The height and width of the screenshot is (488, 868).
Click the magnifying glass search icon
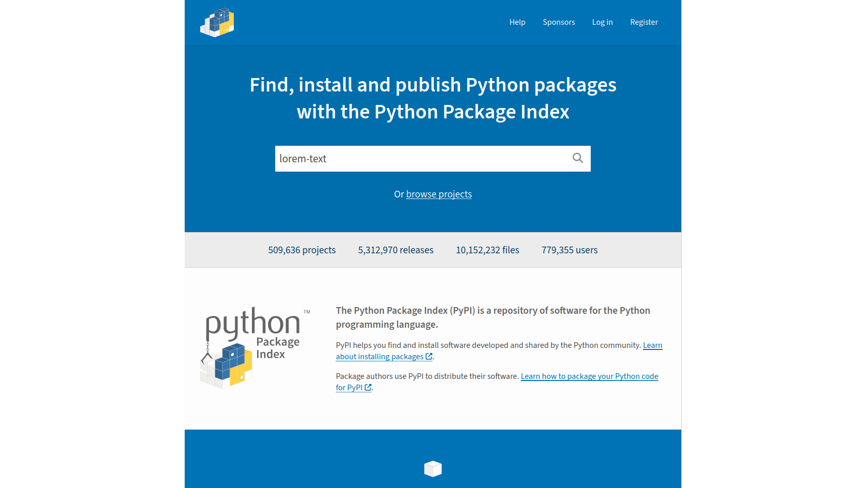tap(578, 158)
